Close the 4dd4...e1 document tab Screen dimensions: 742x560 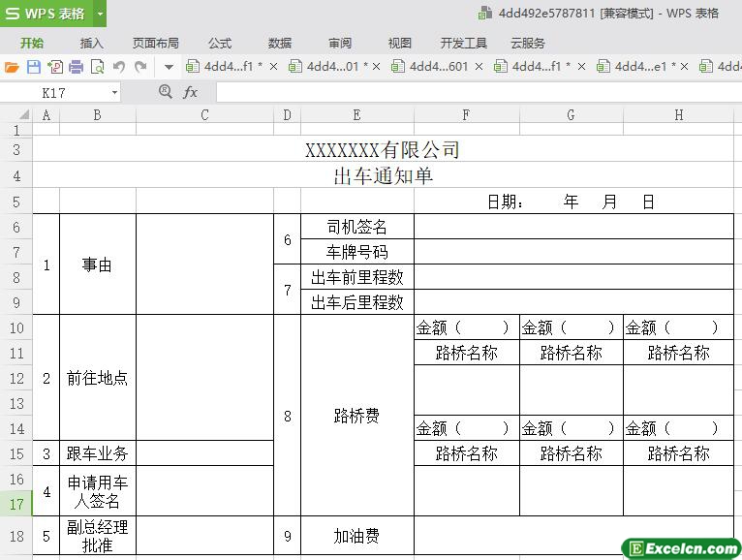pyautogui.click(x=684, y=67)
